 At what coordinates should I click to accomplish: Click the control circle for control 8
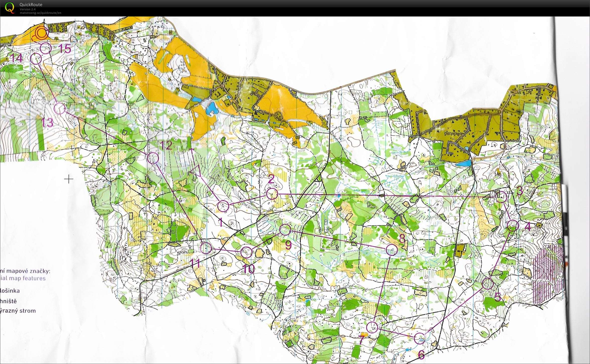(x=391, y=250)
